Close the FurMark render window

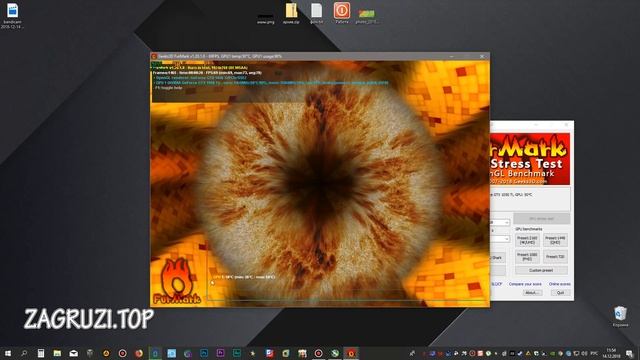coord(482,56)
